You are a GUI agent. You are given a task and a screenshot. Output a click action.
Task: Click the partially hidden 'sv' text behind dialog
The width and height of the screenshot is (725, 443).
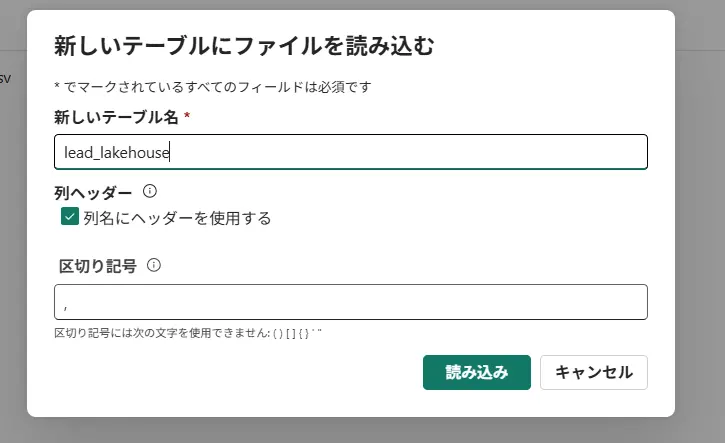tap(6, 79)
